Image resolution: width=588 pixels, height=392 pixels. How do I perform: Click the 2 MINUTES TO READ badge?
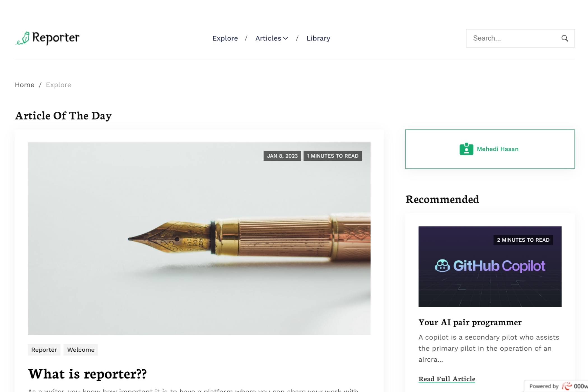pyautogui.click(x=523, y=240)
